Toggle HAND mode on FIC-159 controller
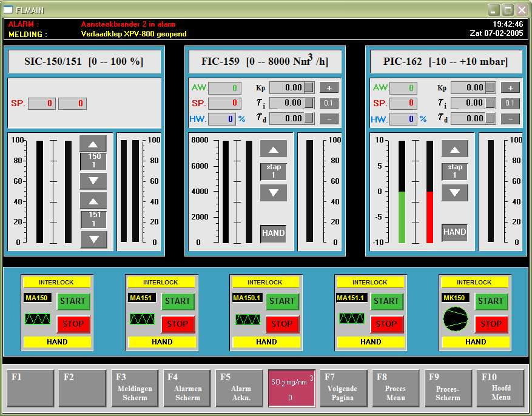The height and width of the screenshot is (416, 532). 274,233
